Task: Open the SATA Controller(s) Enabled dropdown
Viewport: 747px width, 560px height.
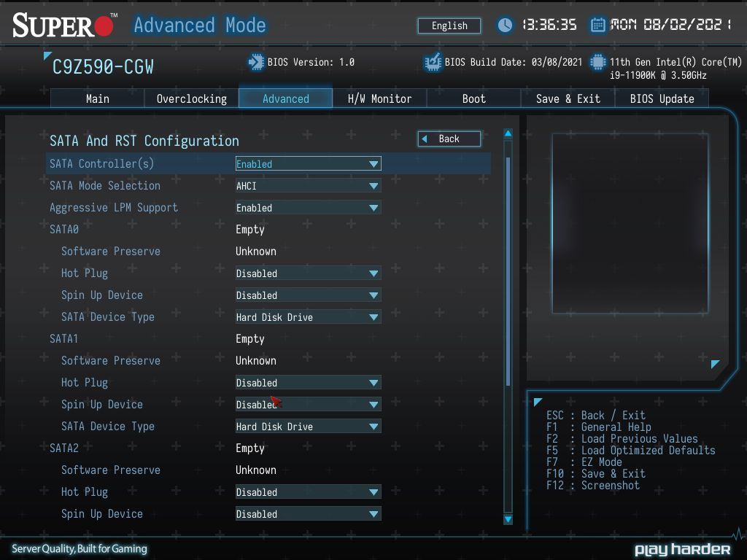Action: (309, 164)
